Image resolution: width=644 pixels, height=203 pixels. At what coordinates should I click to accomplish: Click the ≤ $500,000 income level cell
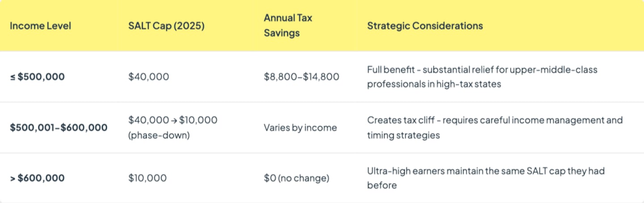[x=37, y=77]
